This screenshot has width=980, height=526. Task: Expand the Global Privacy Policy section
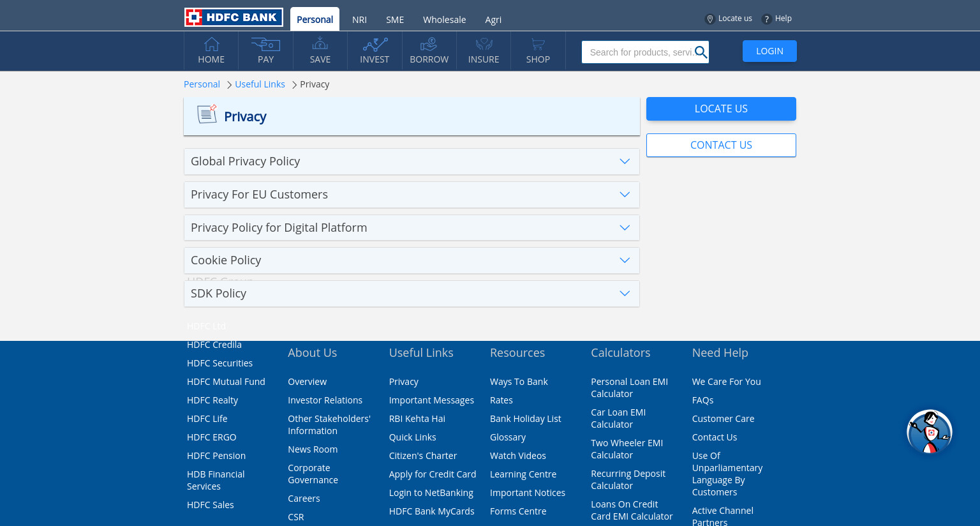coord(412,162)
